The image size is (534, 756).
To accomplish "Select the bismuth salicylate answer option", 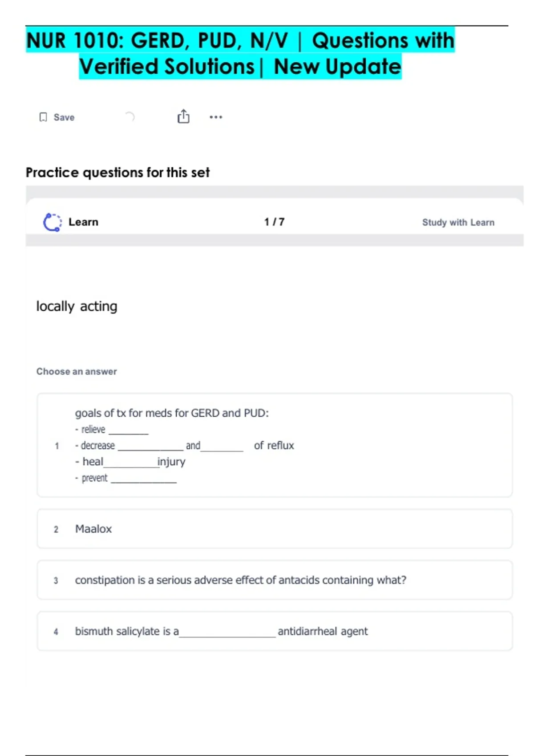I will point(275,631).
